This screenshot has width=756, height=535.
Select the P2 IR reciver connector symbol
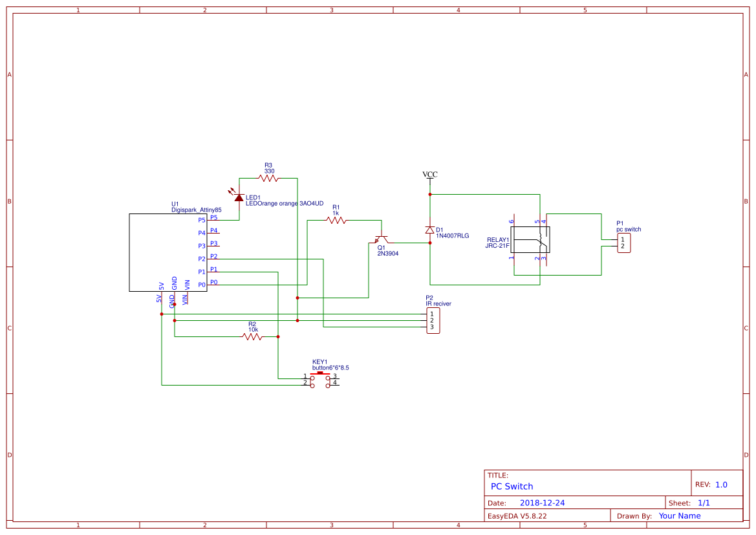point(432,320)
